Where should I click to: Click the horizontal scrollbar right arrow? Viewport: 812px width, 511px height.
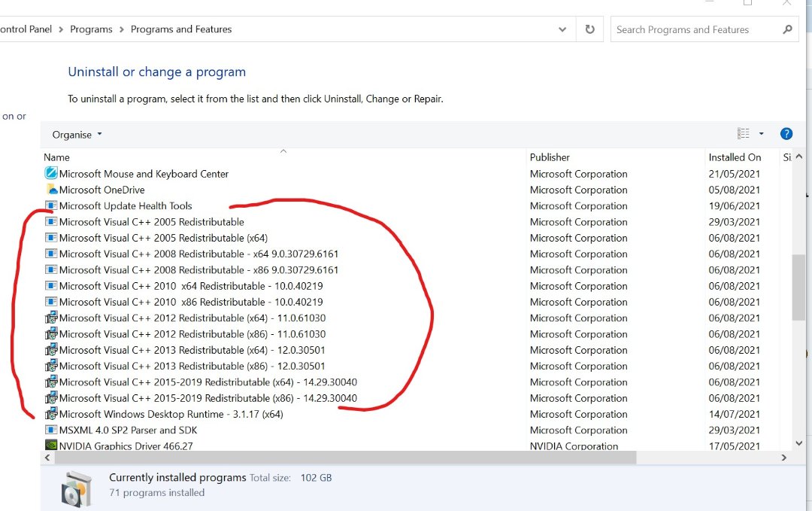tap(784, 458)
